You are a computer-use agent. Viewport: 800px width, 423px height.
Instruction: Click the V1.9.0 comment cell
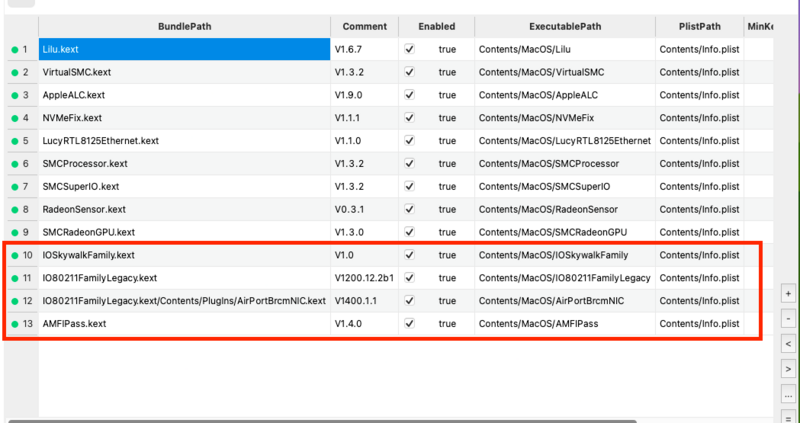[365, 95]
